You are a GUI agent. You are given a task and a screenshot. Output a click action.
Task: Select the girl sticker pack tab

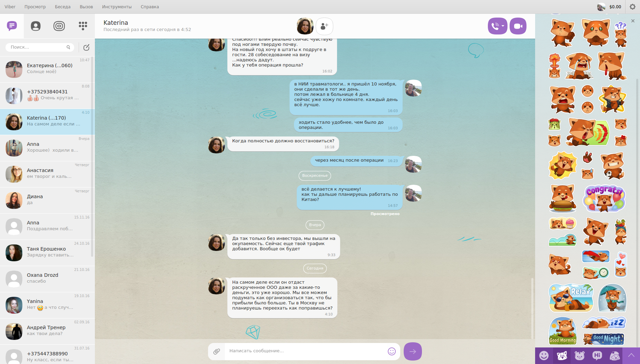pyautogui.click(x=614, y=355)
